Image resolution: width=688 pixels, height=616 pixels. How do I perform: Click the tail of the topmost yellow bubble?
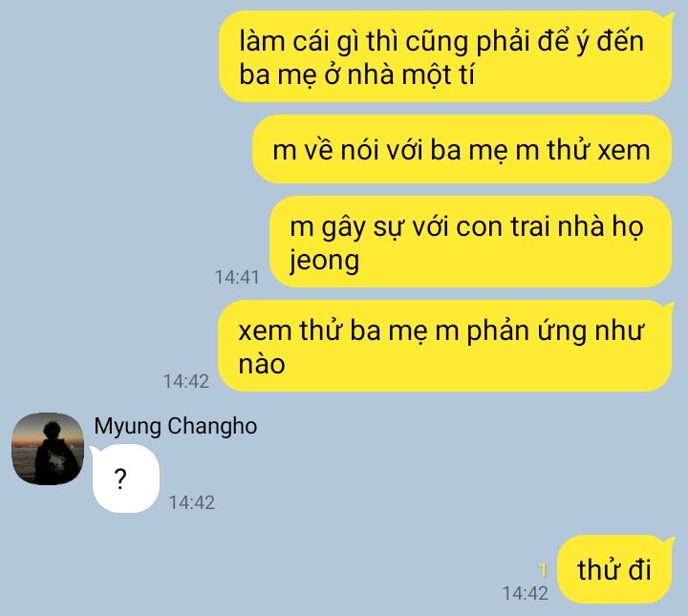(669, 17)
